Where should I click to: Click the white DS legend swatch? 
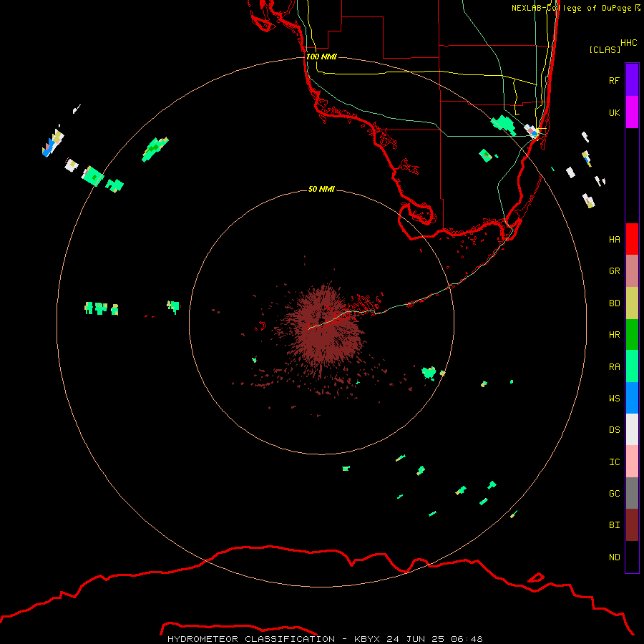pyautogui.click(x=632, y=429)
